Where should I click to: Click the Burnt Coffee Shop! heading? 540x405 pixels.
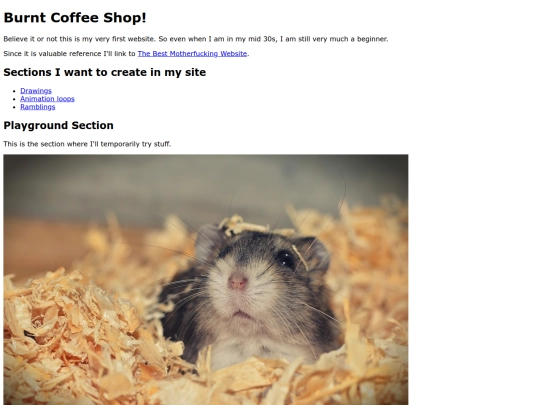click(x=75, y=18)
